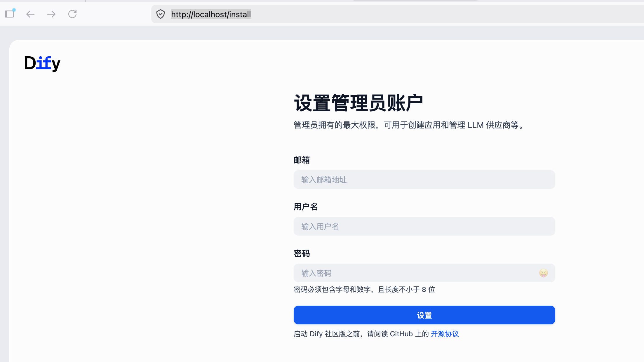Viewport: 644px width, 362px height.
Task: Focus the 输入密码 password field
Action: (424, 273)
